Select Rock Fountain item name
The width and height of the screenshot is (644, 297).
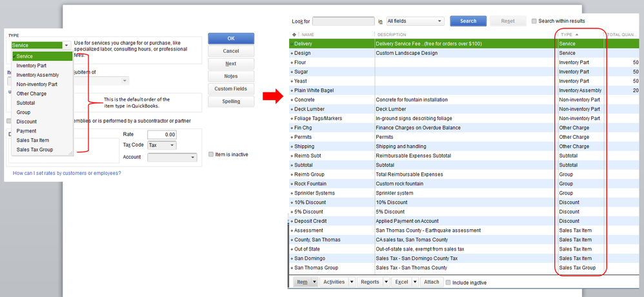point(310,183)
